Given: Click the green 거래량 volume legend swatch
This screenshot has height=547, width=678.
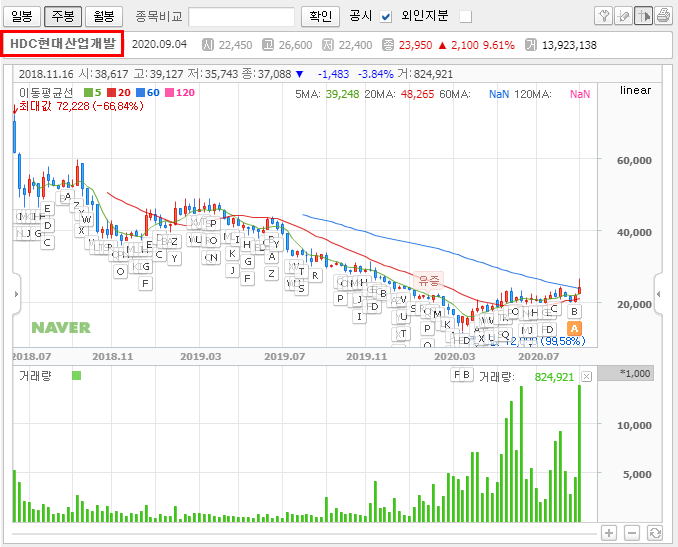Looking at the screenshot, I should click(77, 375).
